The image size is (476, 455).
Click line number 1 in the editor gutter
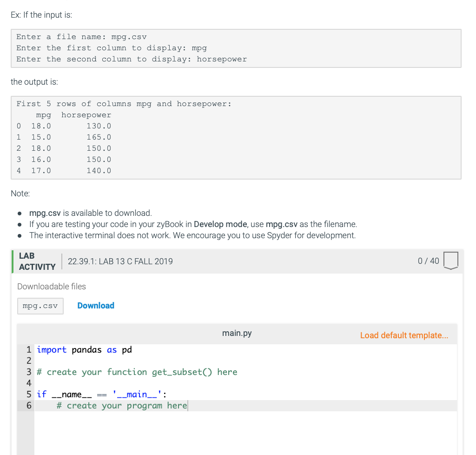(x=28, y=349)
